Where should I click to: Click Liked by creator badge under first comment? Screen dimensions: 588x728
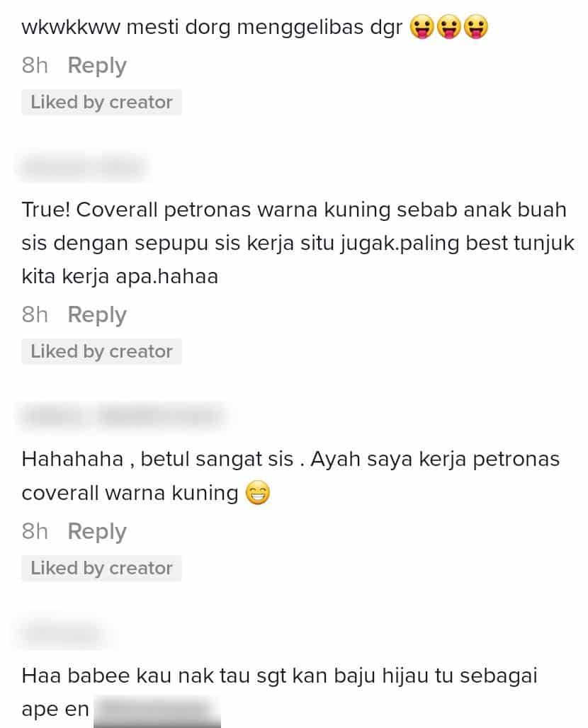click(102, 102)
